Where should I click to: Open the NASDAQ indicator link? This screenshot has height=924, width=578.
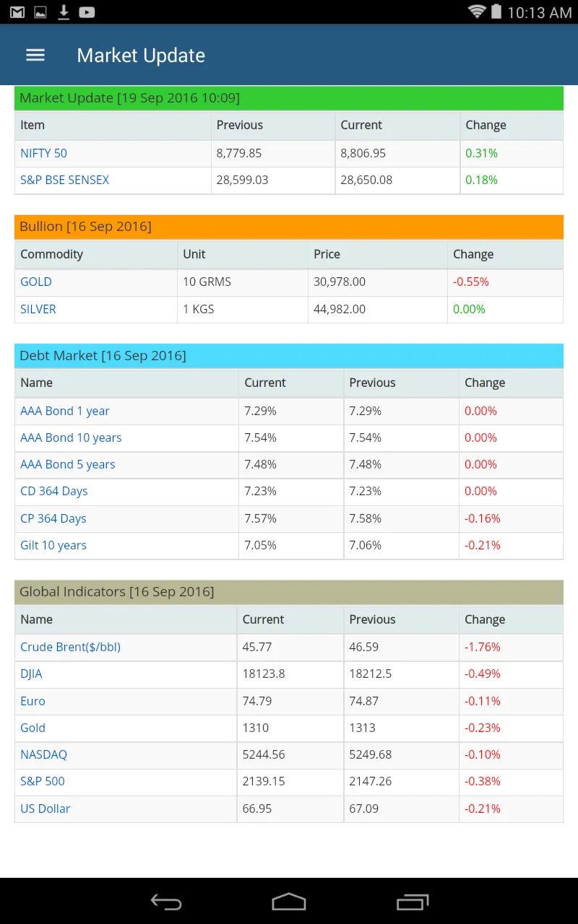click(43, 754)
